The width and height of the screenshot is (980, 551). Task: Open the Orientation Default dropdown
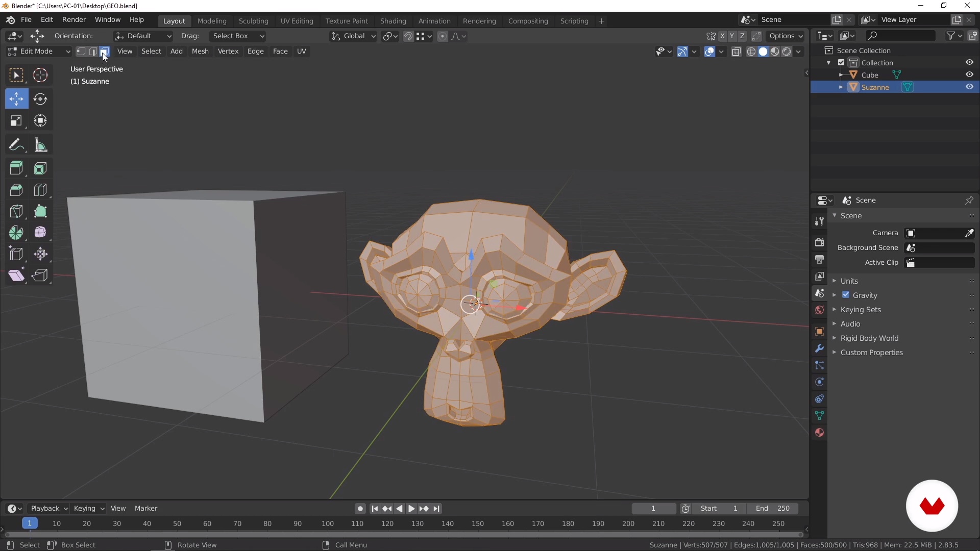tap(143, 36)
